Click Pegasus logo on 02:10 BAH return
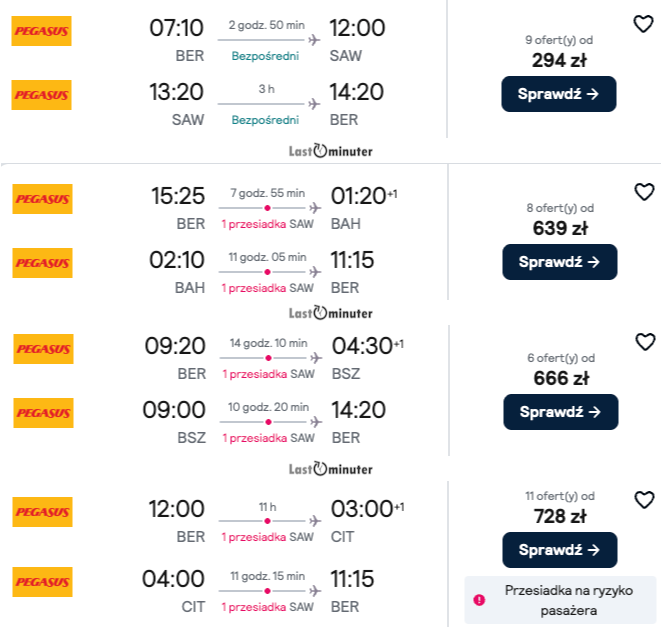 click(x=42, y=263)
